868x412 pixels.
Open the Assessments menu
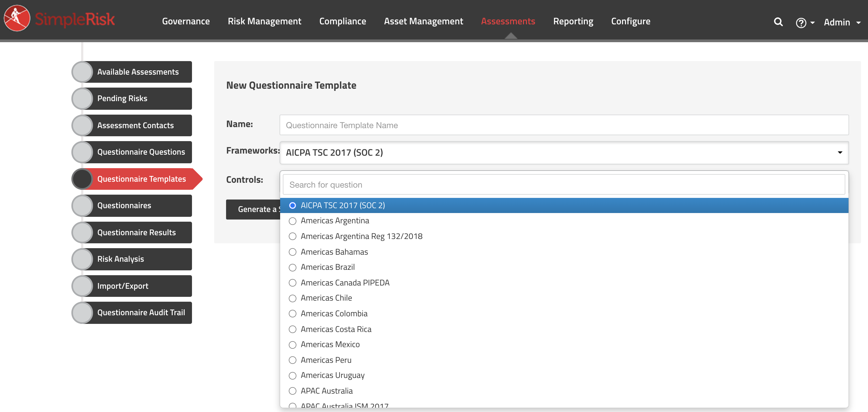[x=508, y=21]
